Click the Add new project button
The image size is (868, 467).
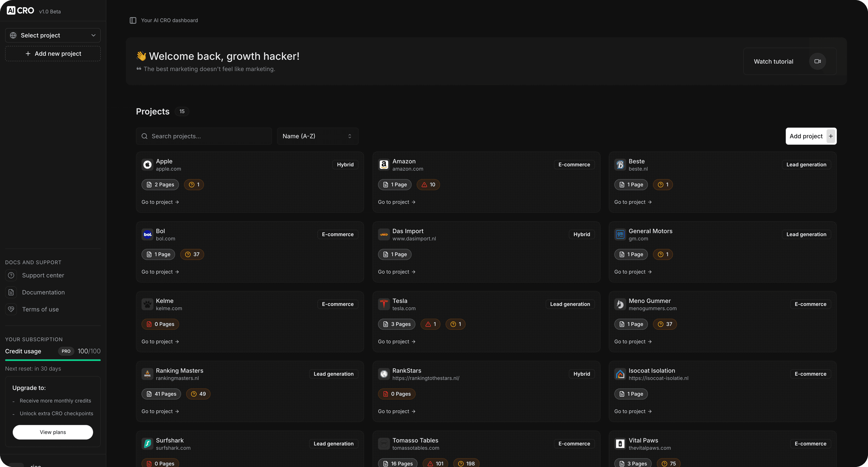click(52, 53)
